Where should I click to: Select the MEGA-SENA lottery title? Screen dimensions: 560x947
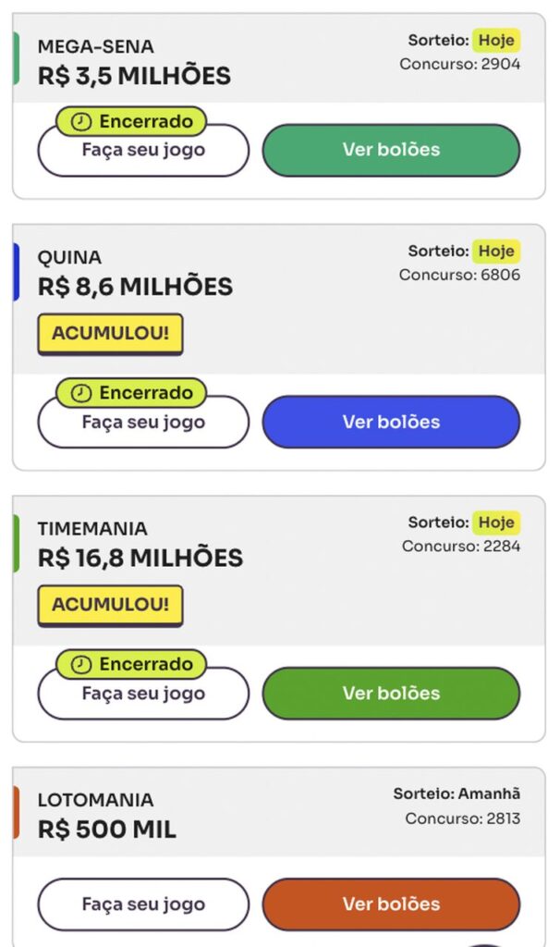[96, 46]
